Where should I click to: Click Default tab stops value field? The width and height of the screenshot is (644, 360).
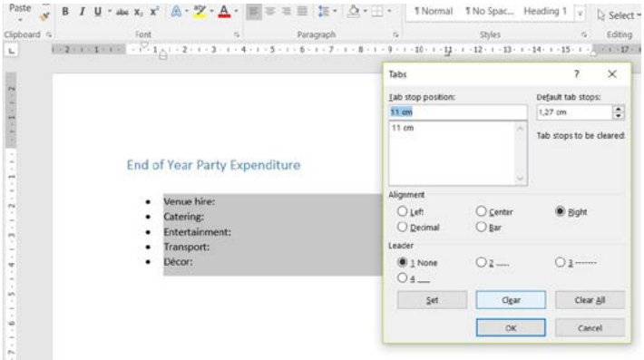(574, 112)
